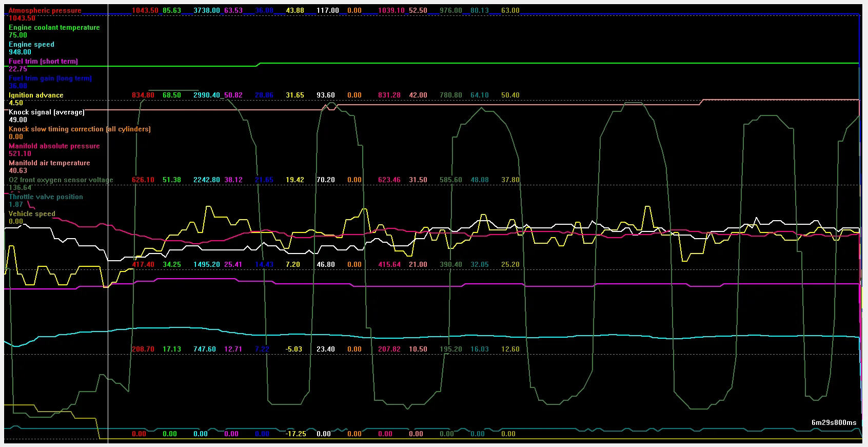Click the Ignition advance legend label
The width and height of the screenshot is (868, 447).
tap(36, 95)
